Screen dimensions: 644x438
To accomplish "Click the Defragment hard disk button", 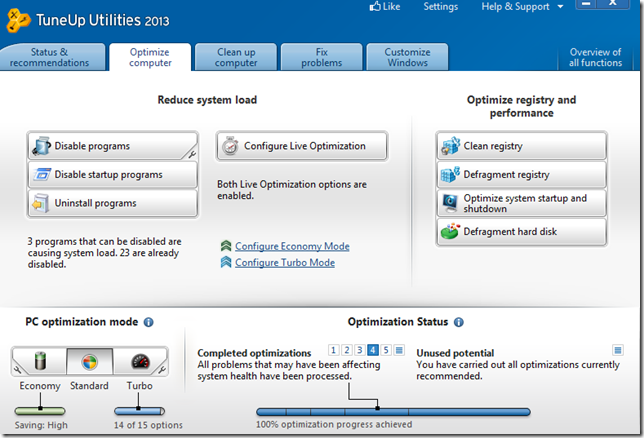I will (x=521, y=232).
